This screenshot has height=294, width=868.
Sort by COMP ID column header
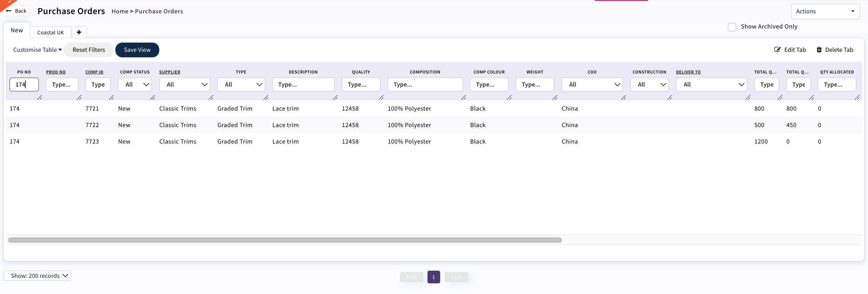coord(94,72)
